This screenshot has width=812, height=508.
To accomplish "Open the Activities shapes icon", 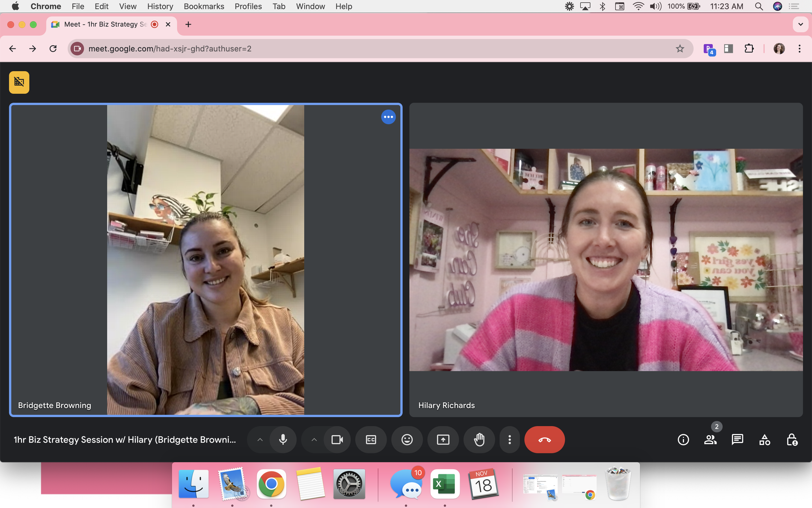I will [764, 439].
